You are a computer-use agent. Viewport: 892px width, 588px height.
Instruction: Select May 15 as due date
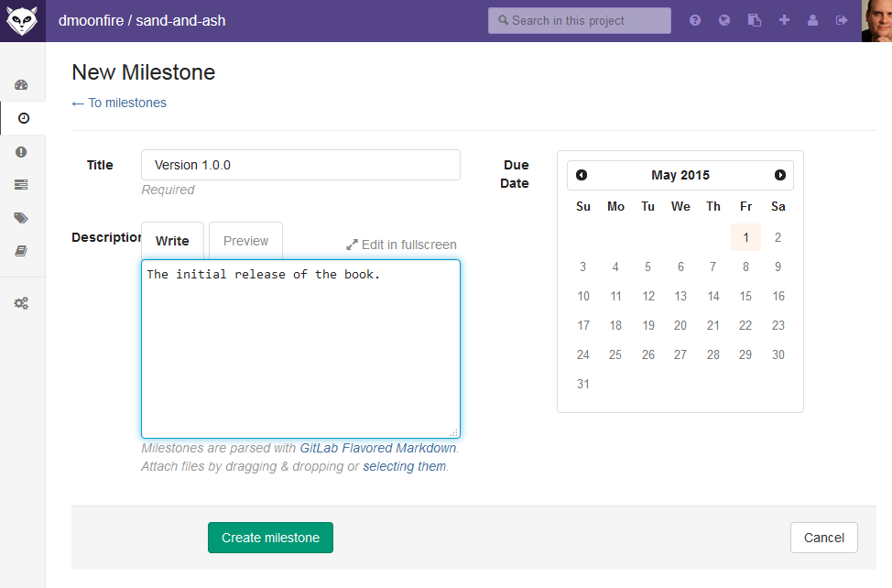(745, 296)
